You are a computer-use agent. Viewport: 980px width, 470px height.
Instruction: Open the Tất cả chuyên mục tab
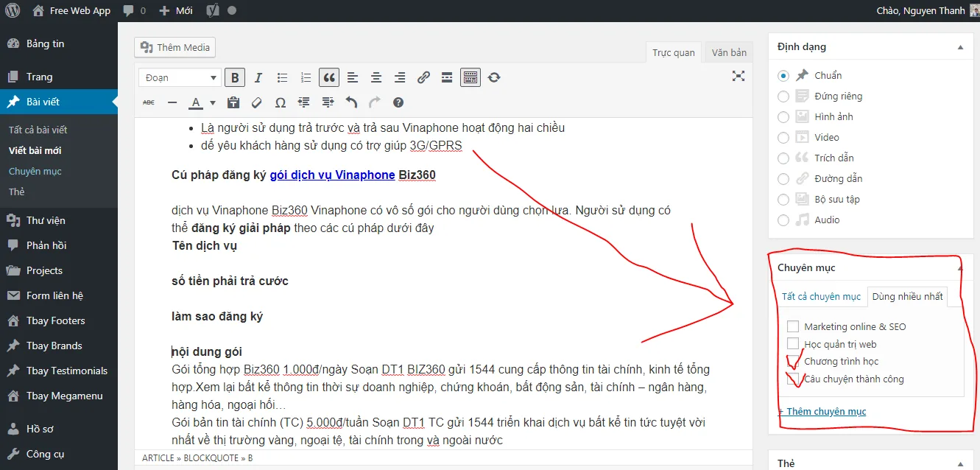[x=821, y=297]
